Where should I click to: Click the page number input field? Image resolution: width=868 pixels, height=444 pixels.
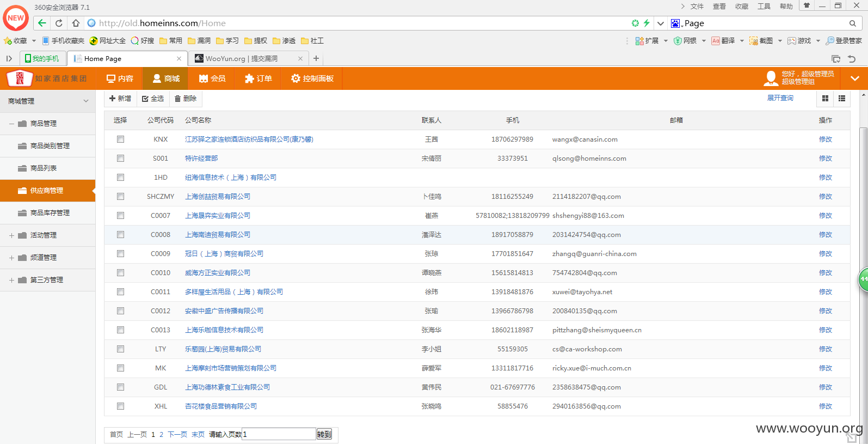[x=279, y=434]
